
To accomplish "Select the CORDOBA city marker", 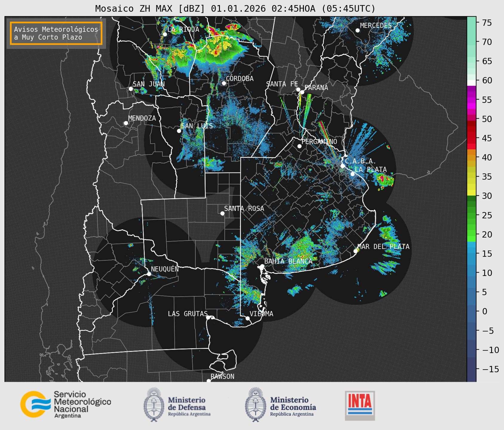I will (x=224, y=83).
